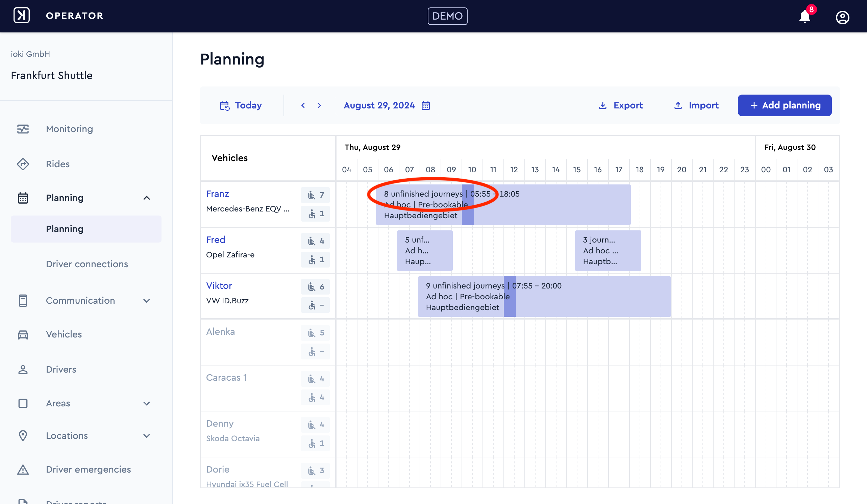This screenshot has height=504, width=867.
Task: Select Franz's 8 unfinished journeys shift
Action: click(503, 205)
